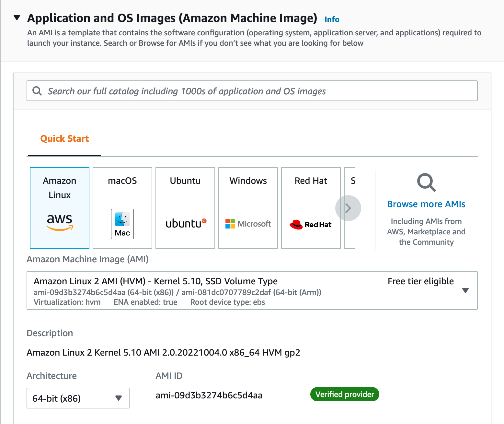Show more OS options with the next arrow
Viewport: 504px width, 424px height.
[348, 208]
